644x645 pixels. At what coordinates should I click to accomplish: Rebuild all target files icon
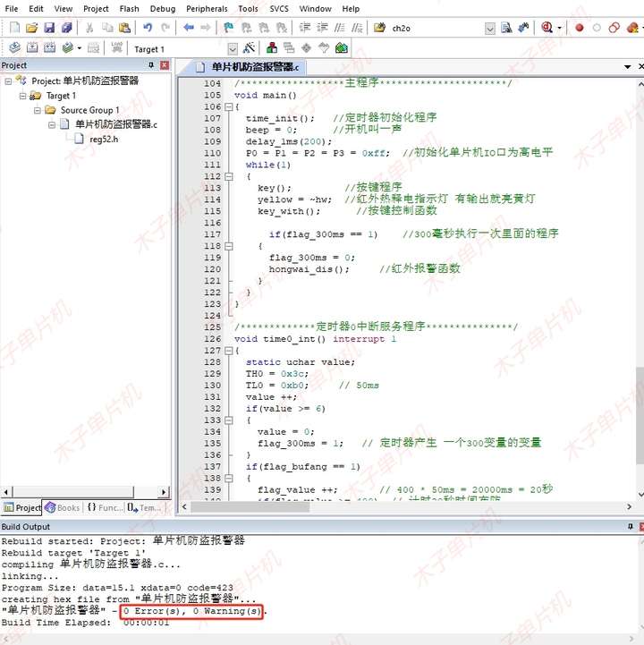49,48
